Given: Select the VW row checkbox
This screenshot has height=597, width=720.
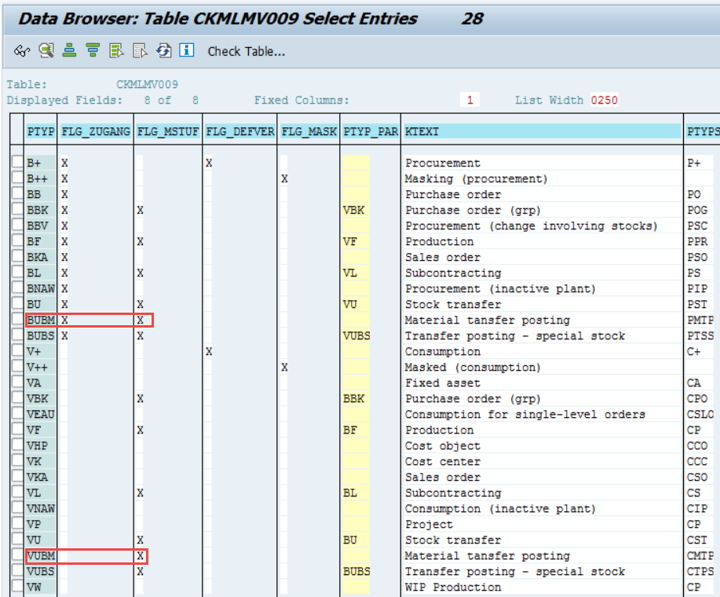Looking at the screenshot, I should pyautogui.click(x=17, y=586).
